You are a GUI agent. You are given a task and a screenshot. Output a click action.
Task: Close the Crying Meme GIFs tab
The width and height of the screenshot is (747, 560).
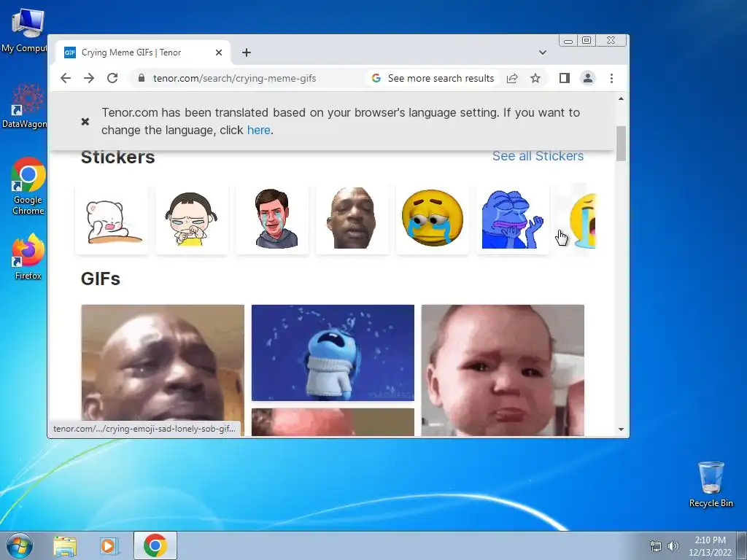click(x=219, y=52)
